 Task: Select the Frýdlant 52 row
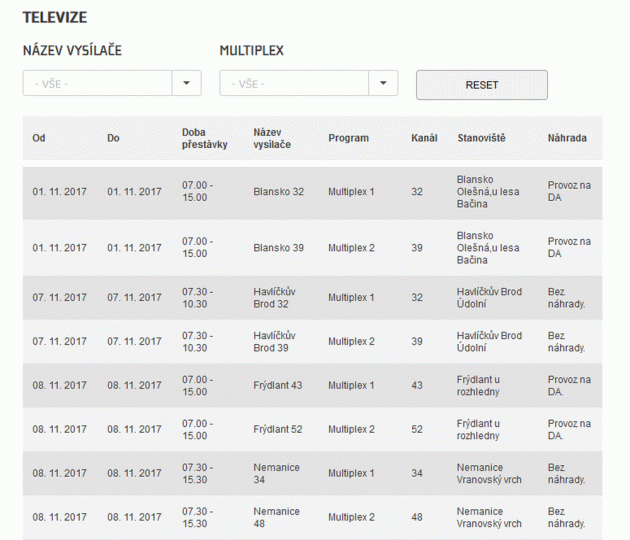(x=313, y=430)
